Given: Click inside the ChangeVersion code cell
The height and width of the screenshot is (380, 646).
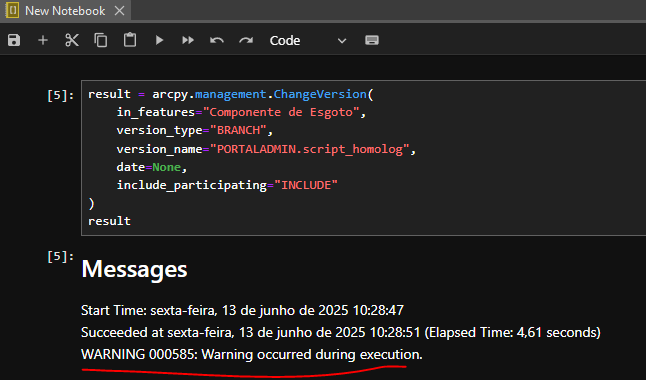Looking at the screenshot, I should [x=363, y=158].
